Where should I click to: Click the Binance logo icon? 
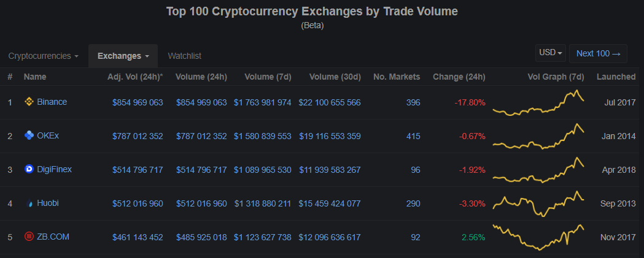coord(29,102)
